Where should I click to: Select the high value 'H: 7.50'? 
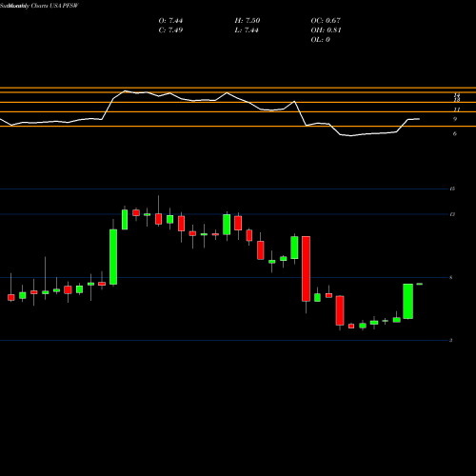point(248,21)
